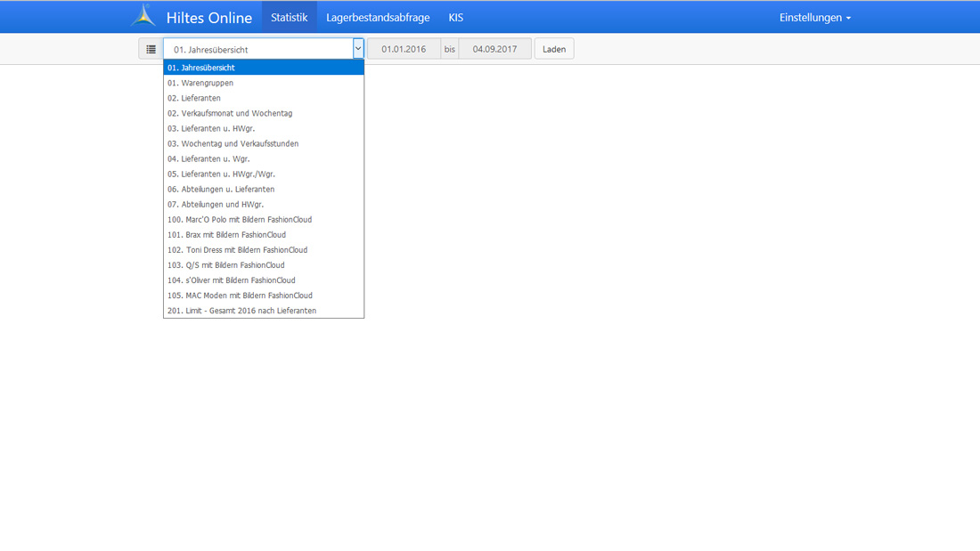
Task: Click the Hiltes Online brand link
Action: click(x=208, y=18)
